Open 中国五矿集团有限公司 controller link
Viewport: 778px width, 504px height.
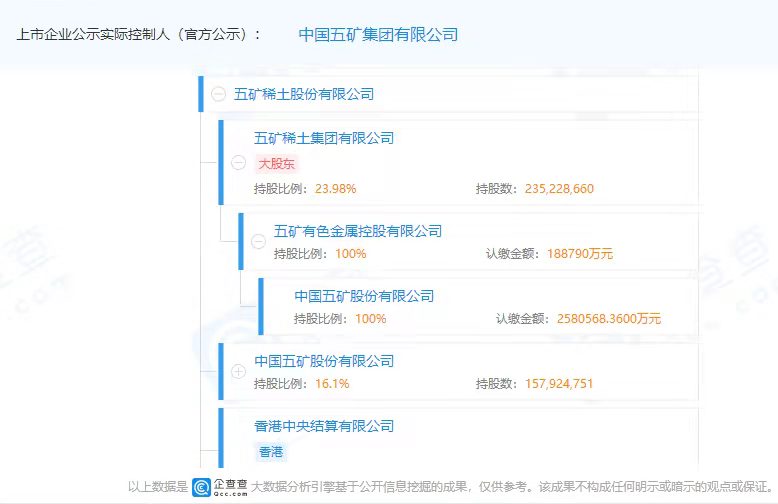(x=378, y=35)
